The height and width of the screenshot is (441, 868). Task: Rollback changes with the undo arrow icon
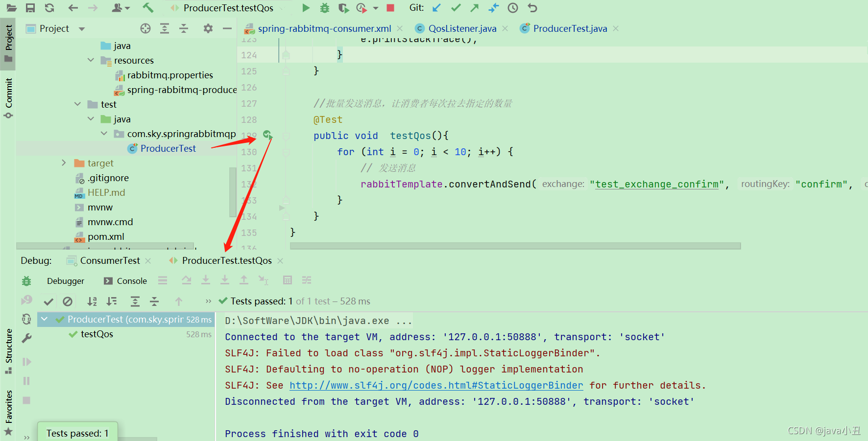coord(532,8)
